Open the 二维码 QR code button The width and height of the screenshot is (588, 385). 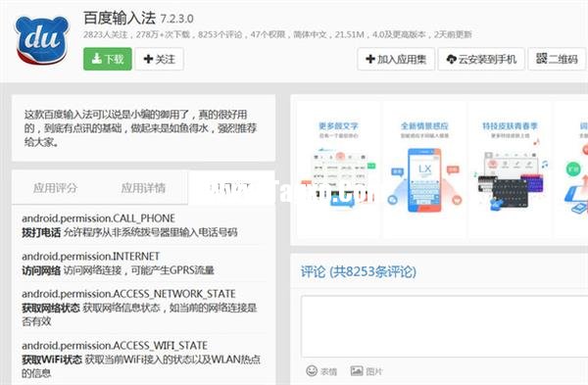[x=557, y=59]
